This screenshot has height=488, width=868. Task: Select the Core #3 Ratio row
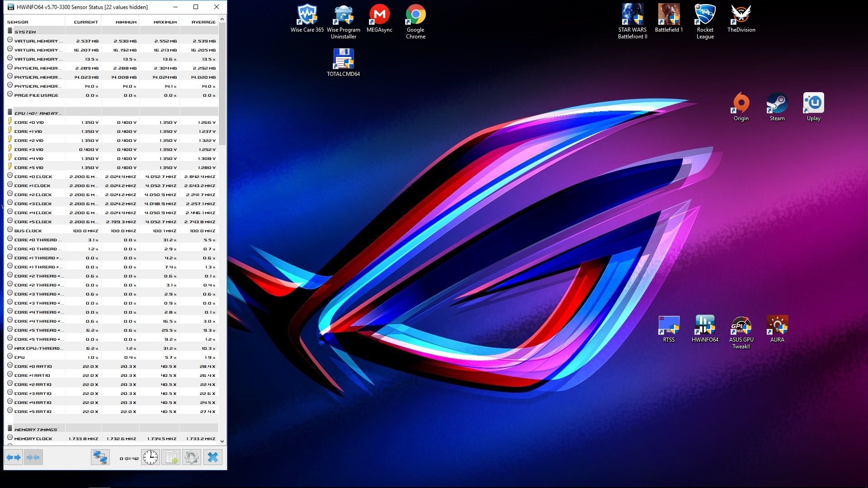[x=112, y=393]
